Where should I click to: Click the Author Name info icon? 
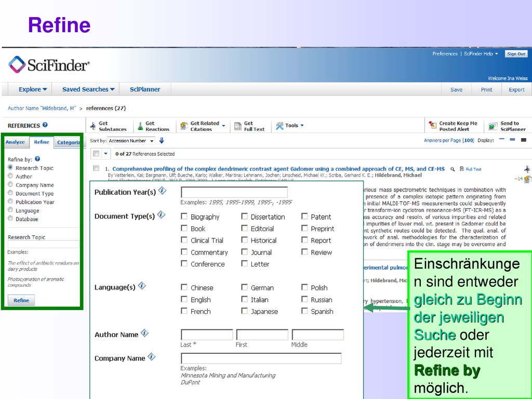[145, 333]
